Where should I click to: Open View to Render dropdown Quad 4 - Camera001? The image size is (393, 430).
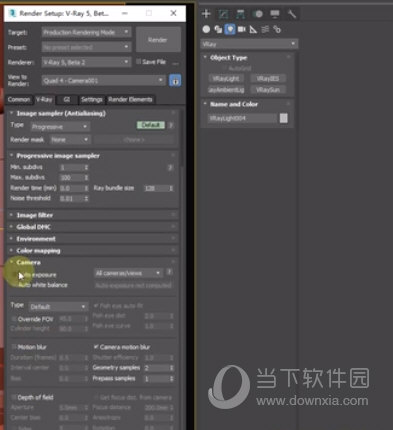[104, 81]
